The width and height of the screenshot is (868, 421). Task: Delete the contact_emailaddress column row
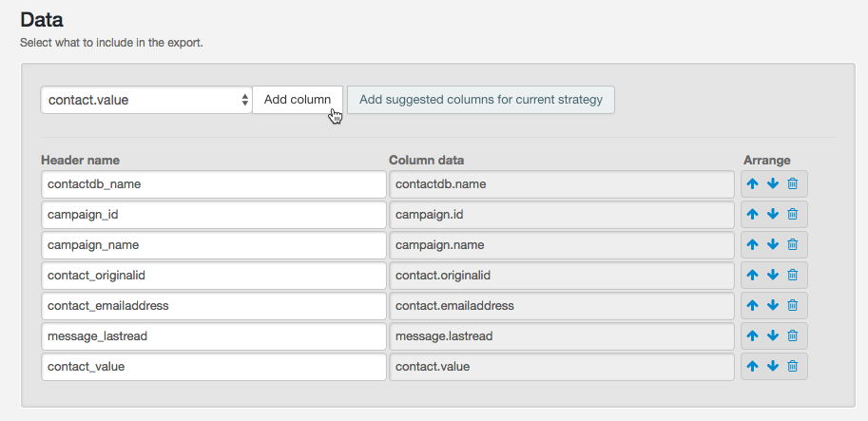(792, 306)
